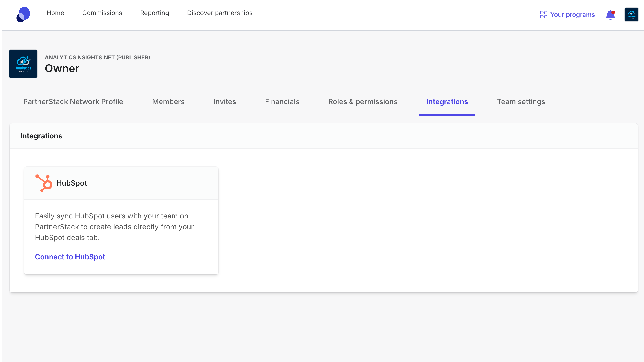Switch to the Members tab
This screenshot has height=362, width=644.
tap(168, 102)
